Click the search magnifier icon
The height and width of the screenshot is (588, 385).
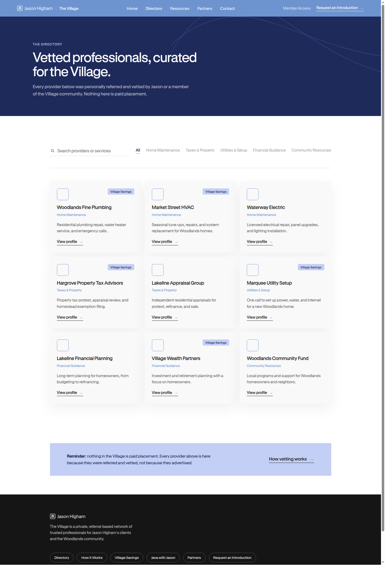(53, 151)
